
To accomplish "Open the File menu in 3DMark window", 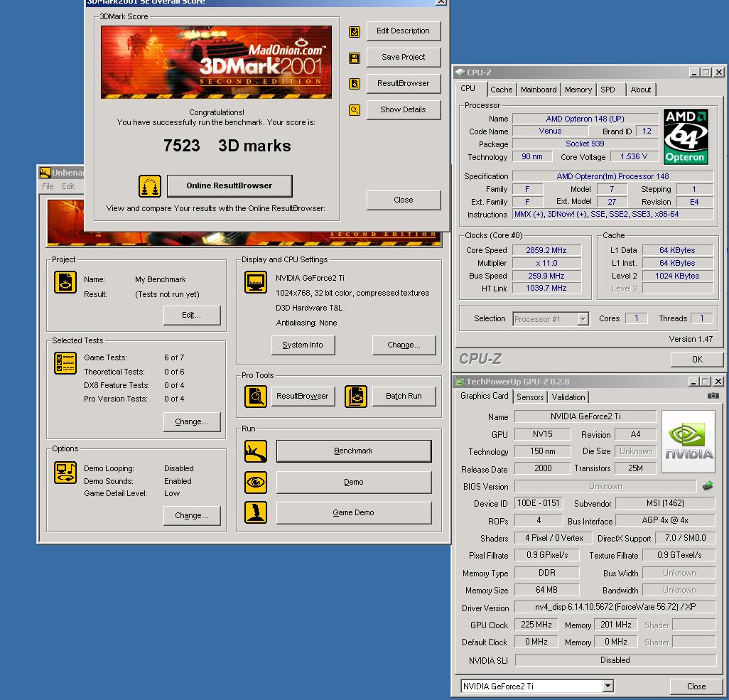I will pyautogui.click(x=48, y=186).
